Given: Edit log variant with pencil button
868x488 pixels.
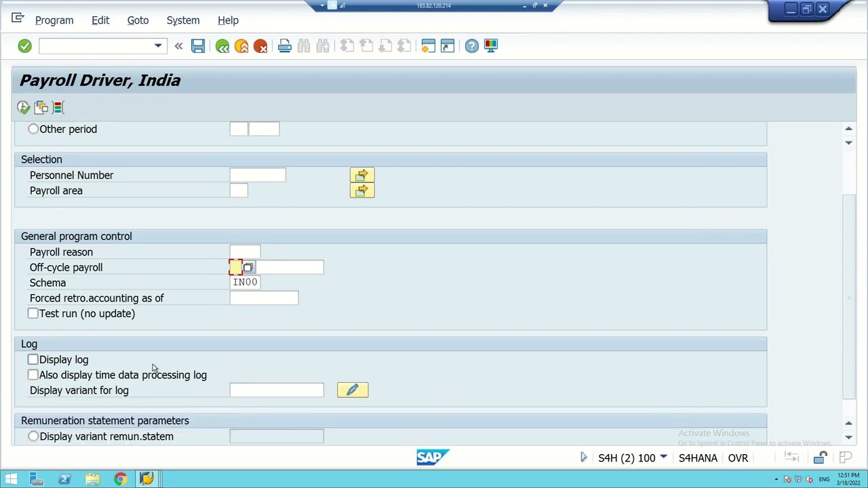Looking at the screenshot, I should [x=353, y=390].
